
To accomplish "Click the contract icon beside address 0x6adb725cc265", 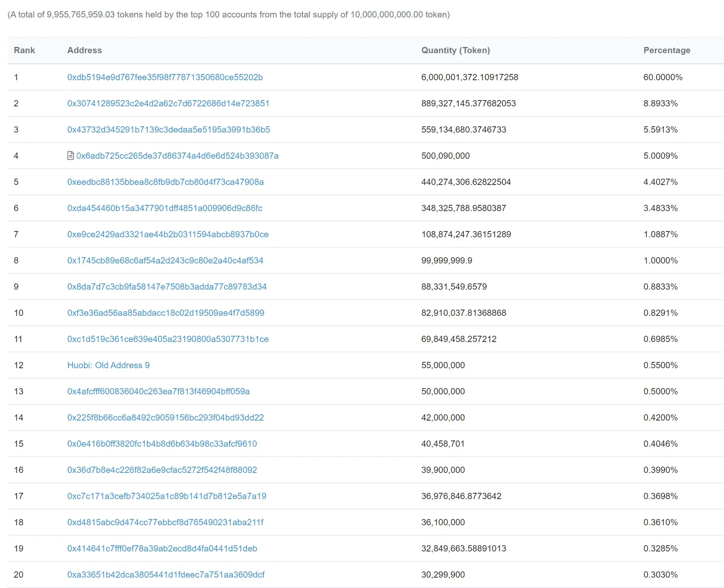I will pos(71,156).
